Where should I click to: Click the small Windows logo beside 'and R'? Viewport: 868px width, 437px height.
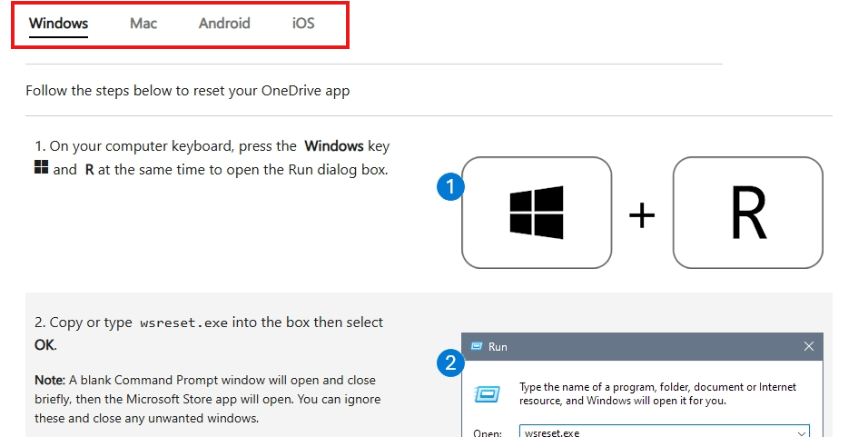[41, 166]
